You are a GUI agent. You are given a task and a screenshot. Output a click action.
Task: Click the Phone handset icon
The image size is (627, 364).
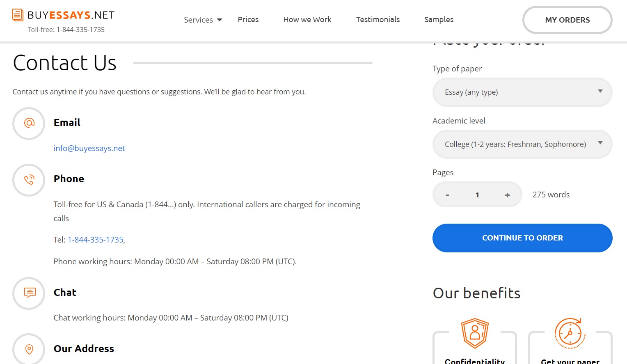pos(29,180)
